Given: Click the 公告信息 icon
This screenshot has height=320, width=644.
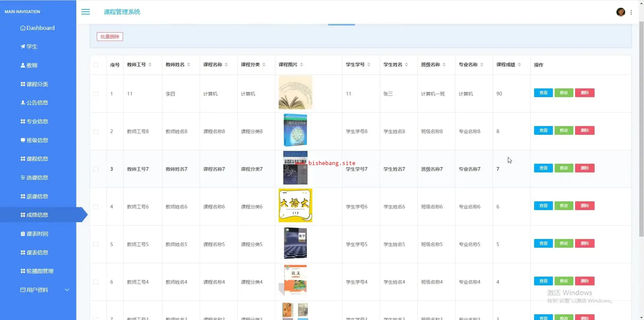Looking at the screenshot, I should pos(23,103).
